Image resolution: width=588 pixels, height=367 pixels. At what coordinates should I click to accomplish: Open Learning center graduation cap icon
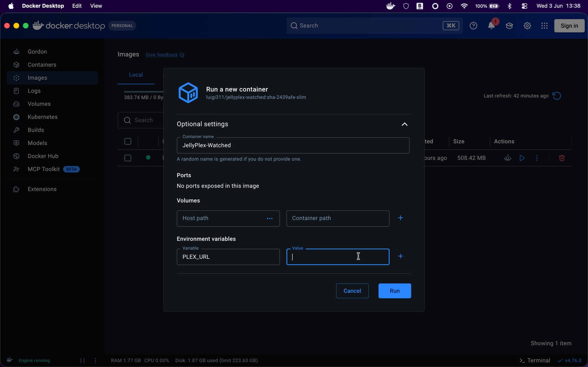[x=509, y=26]
